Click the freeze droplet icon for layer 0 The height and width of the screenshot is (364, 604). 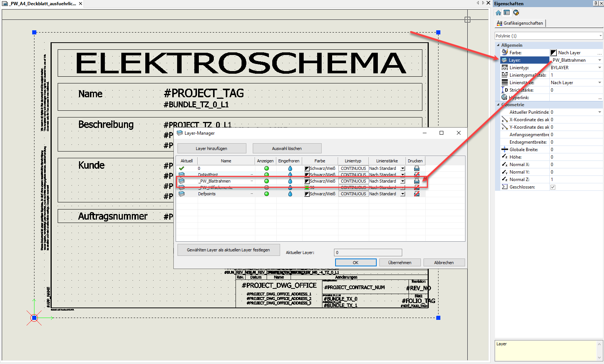click(290, 168)
